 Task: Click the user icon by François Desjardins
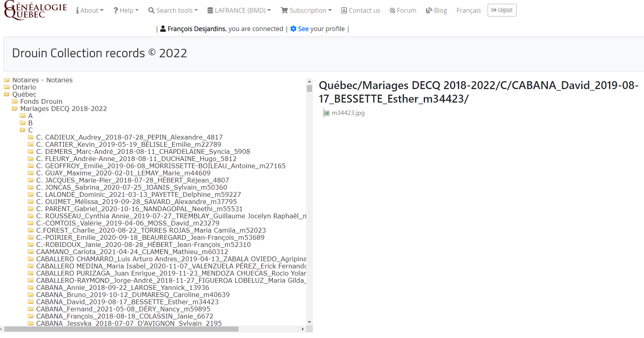point(163,29)
